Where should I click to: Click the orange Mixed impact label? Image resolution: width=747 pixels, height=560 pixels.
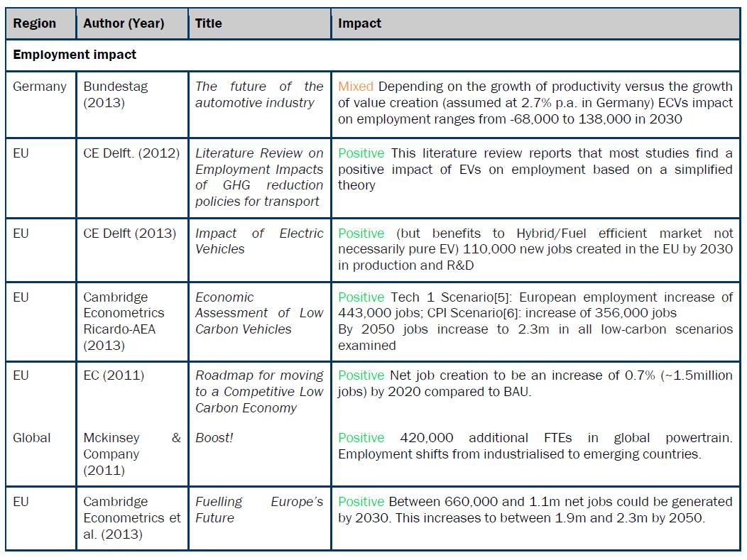(x=355, y=87)
